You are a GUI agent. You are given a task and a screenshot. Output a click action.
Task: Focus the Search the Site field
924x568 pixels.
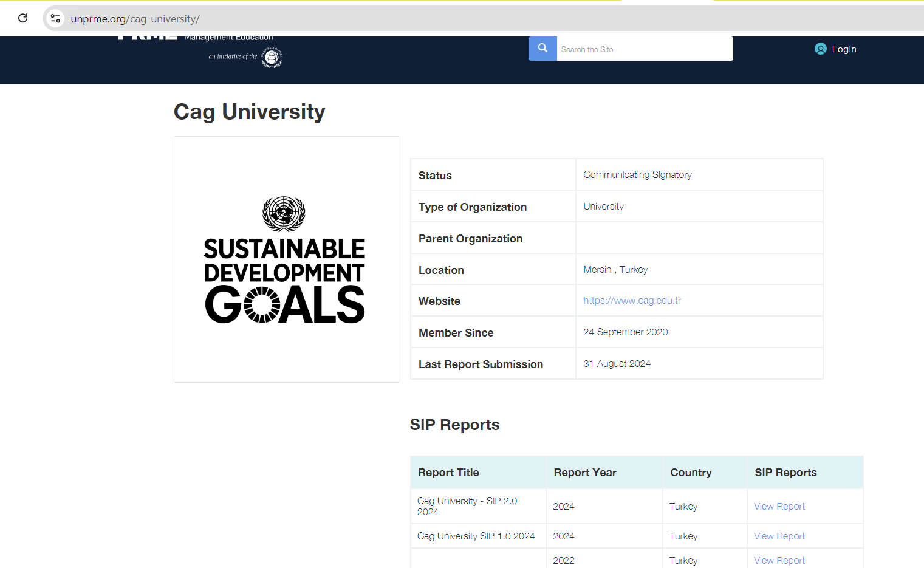pos(645,49)
